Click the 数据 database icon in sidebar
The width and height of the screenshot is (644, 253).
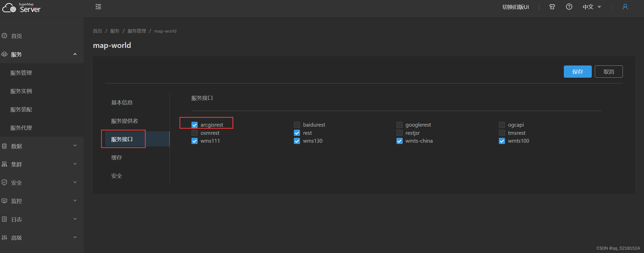4,146
